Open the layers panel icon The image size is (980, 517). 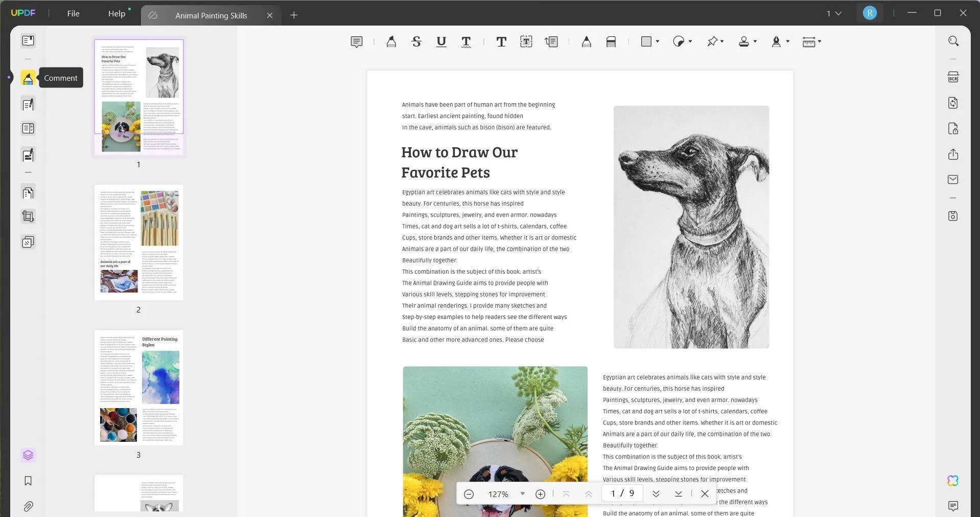(x=28, y=455)
